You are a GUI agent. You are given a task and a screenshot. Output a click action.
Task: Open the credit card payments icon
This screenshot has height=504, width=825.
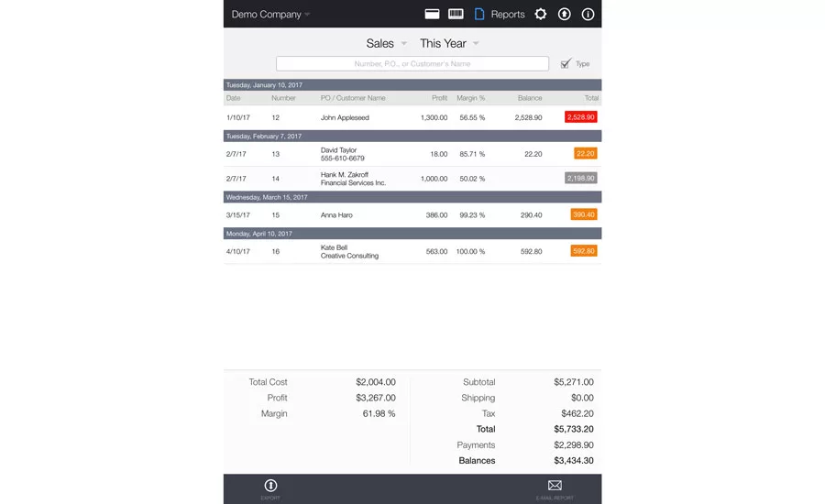click(x=432, y=15)
